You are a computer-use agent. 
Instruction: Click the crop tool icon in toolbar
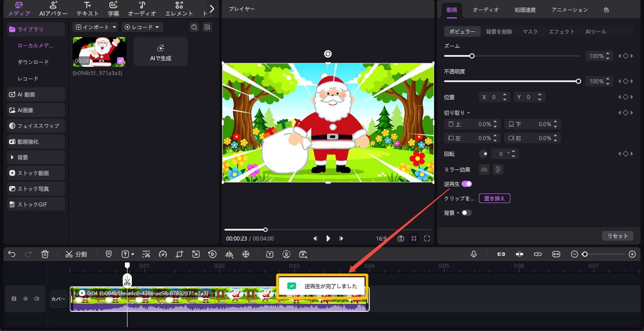(x=179, y=254)
